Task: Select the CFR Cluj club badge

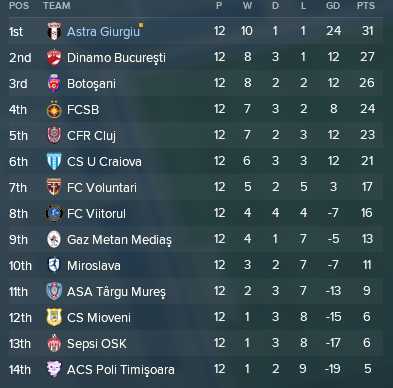Action: pyautogui.click(x=54, y=135)
